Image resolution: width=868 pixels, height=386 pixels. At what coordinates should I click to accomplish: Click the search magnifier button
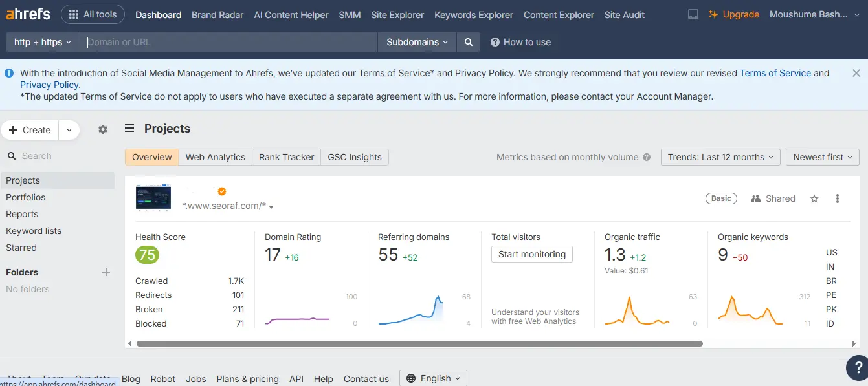(x=468, y=42)
